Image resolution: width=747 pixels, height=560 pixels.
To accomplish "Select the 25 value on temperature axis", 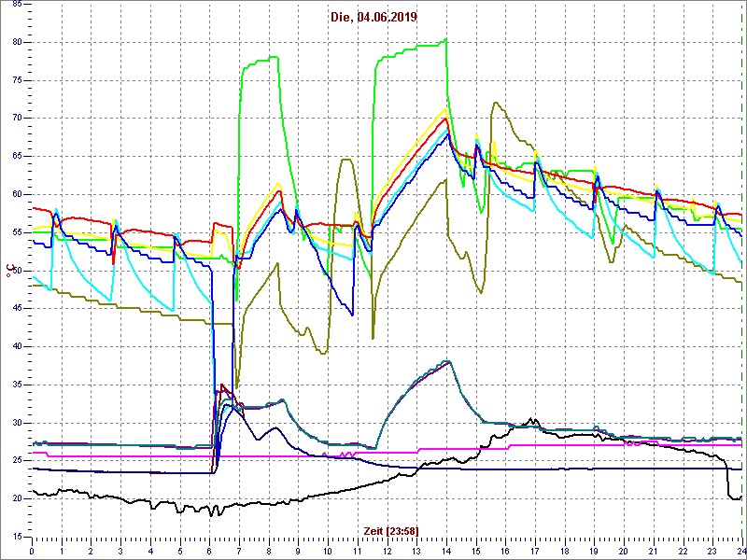I will pos(16,460).
